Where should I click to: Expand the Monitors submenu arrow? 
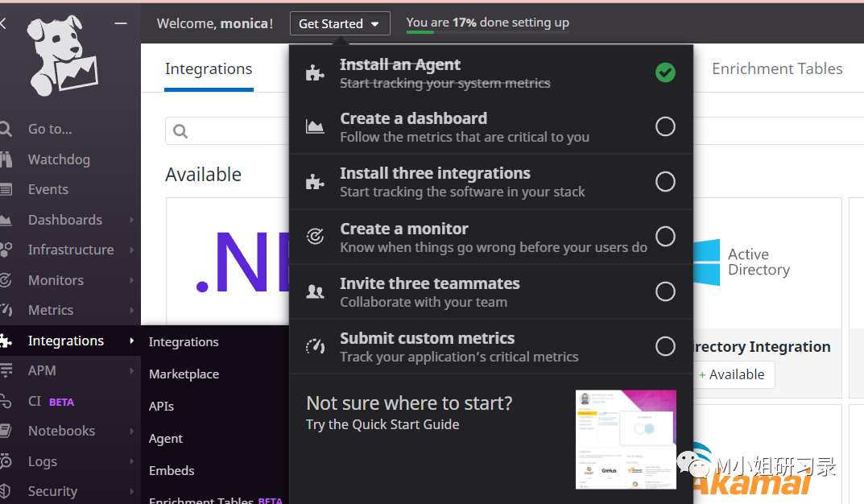tap(132, 280)
